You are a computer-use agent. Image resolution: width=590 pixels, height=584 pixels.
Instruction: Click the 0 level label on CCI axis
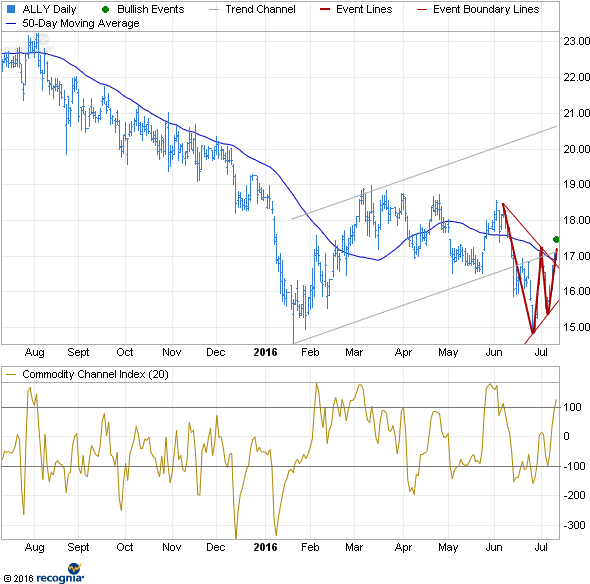(x=566, y=436)
